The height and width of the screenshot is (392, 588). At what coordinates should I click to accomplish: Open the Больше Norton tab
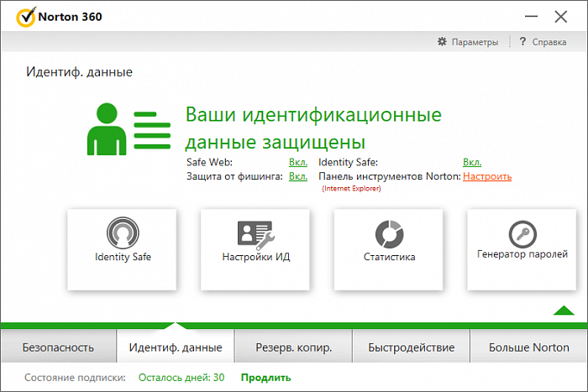[528, 347]
